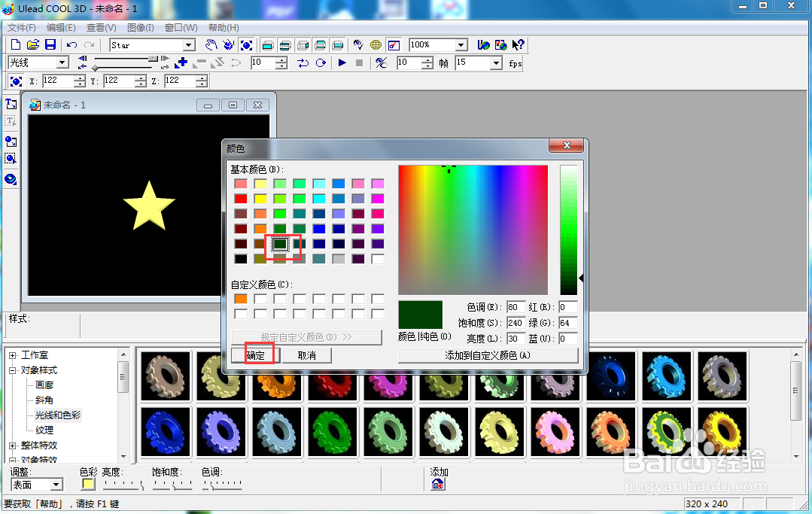Click the yellow 色彩 swatch in bottom panel

(x=88, y=484)
